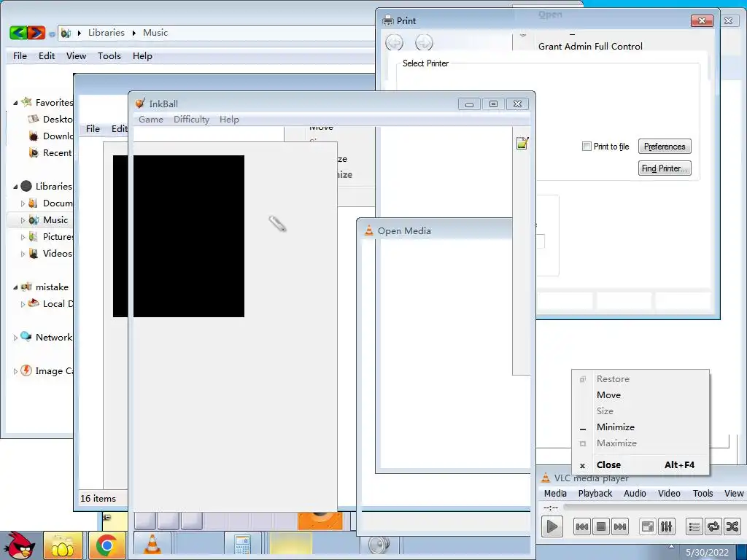Image resolution: width=747 pixels, height=560 pixels.
Task: Click the back arrow in Print dialog
Action: 394,42
